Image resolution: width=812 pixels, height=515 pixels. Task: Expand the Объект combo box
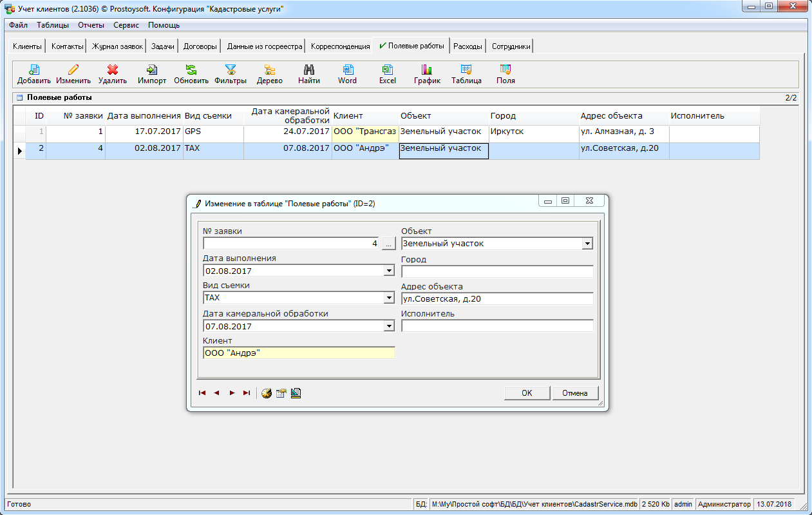(x=587, y=244)
